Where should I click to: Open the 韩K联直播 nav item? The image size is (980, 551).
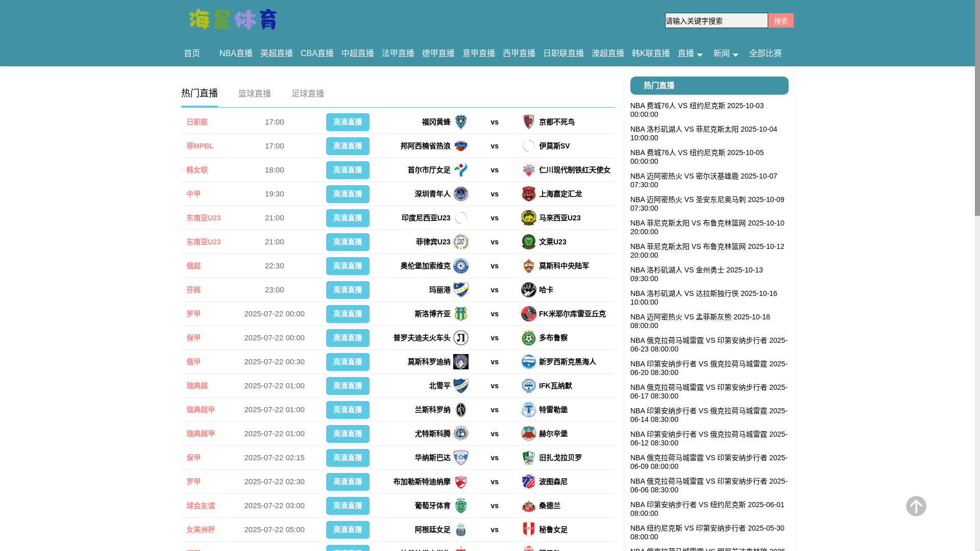click(651, 54)
